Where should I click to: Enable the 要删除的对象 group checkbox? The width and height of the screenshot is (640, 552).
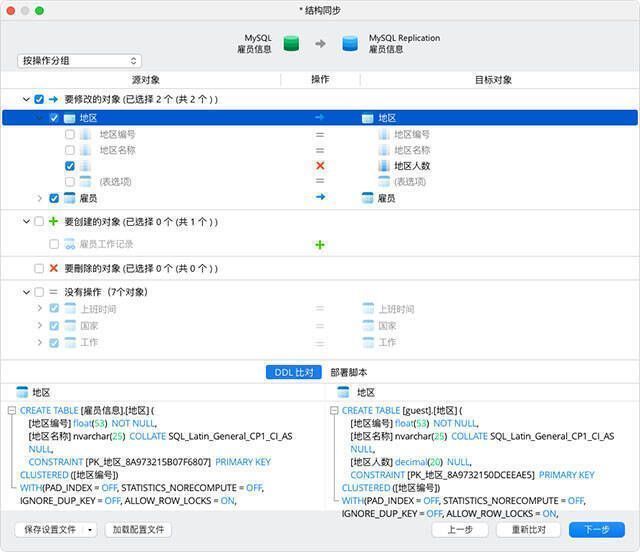tap(39, 268)
